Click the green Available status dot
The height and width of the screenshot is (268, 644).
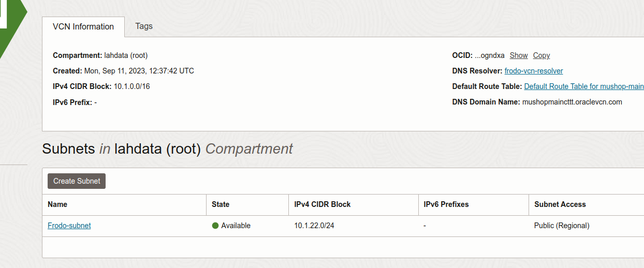pos(215,226)
